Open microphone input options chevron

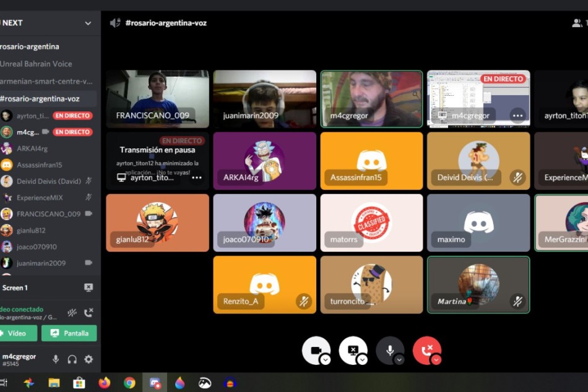click(x=399, y=360)
